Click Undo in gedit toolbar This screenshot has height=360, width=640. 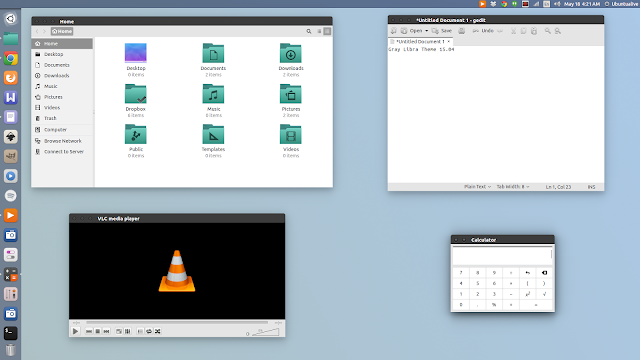point(483,31)
